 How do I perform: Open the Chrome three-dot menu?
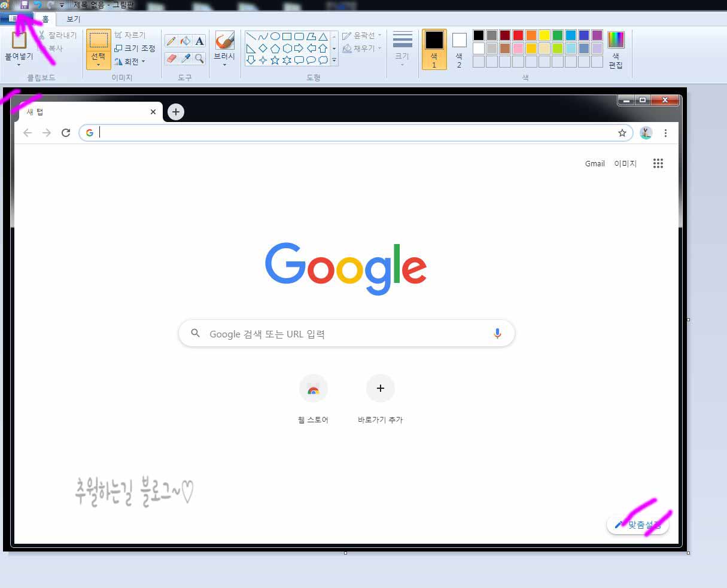[665, 133]
